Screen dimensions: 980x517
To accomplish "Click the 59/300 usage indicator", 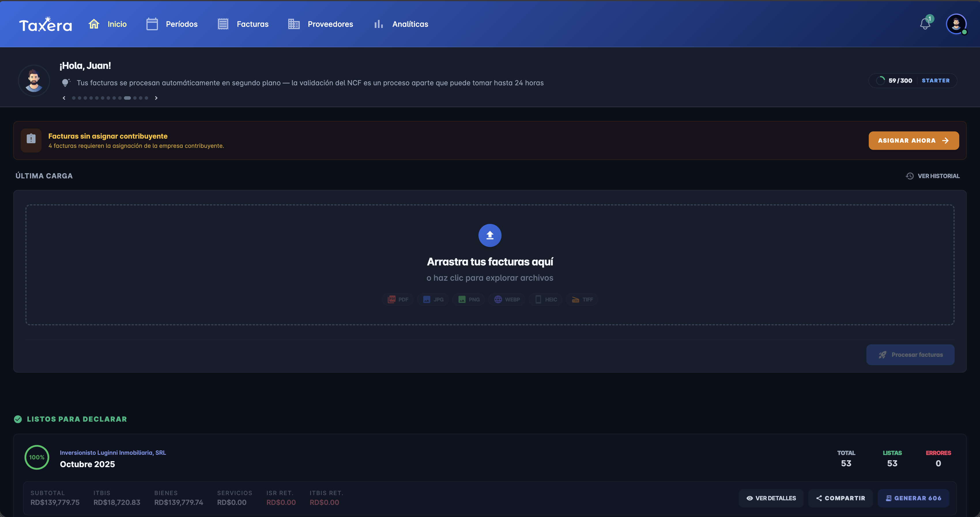I will (x=894, y=81).
